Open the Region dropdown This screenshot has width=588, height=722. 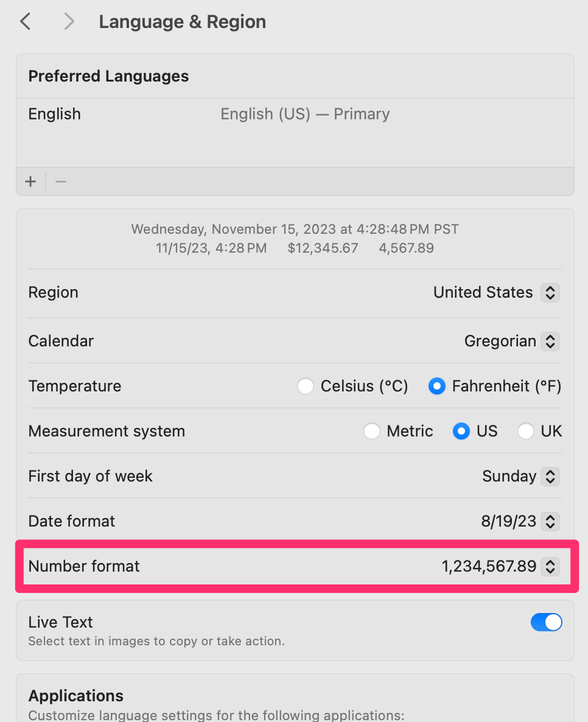tap(495, 293)
